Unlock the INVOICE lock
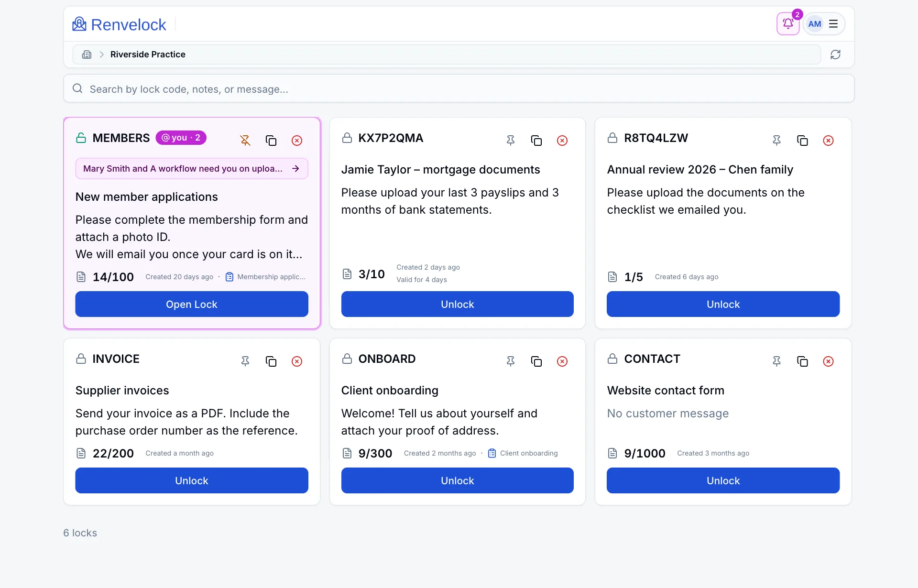This screenshot has height=588, width=918. [x=192, y=480]
